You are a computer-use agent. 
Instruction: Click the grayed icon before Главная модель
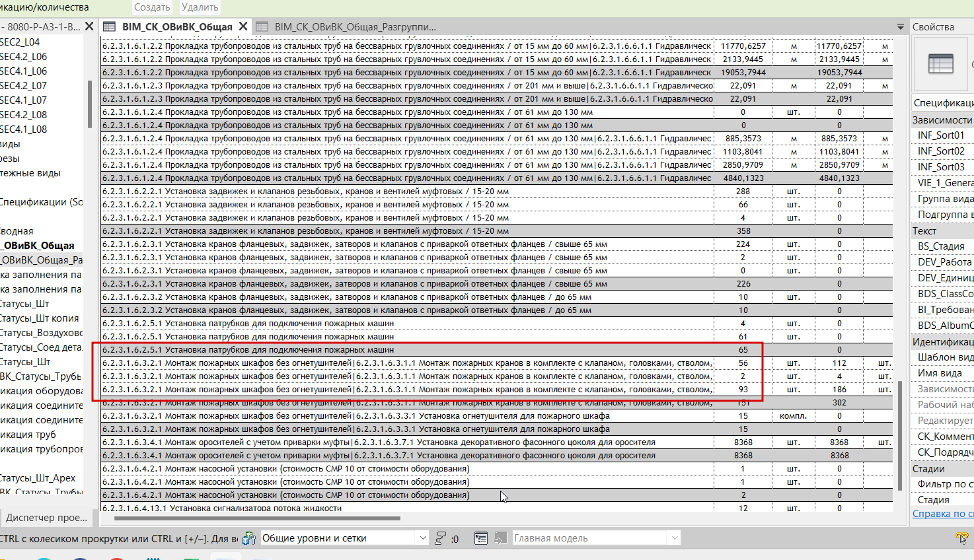click(501, 538)
